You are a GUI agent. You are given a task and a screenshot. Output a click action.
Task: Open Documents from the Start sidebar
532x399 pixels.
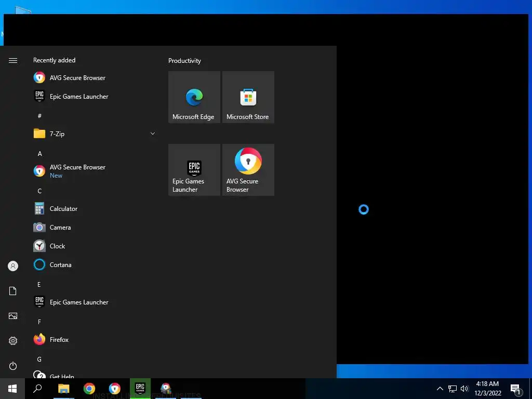(13, 291)
